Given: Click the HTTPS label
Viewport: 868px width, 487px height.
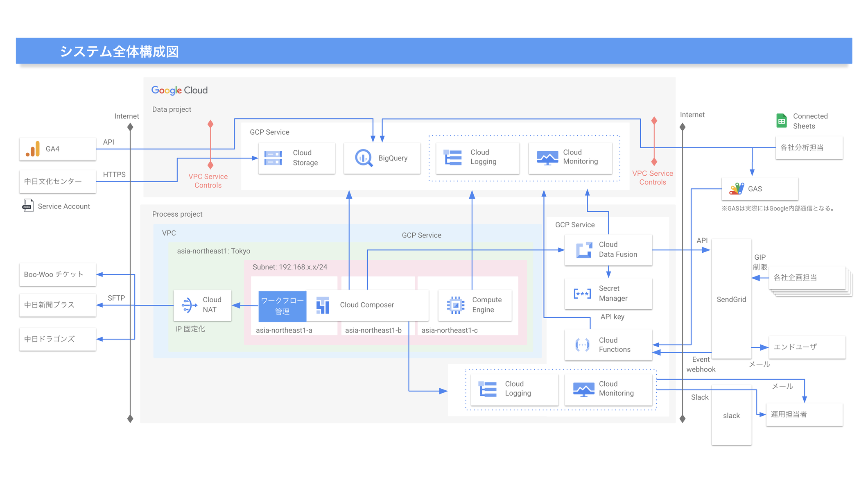Looking at the screenshot, I should [x=114, y=174].
